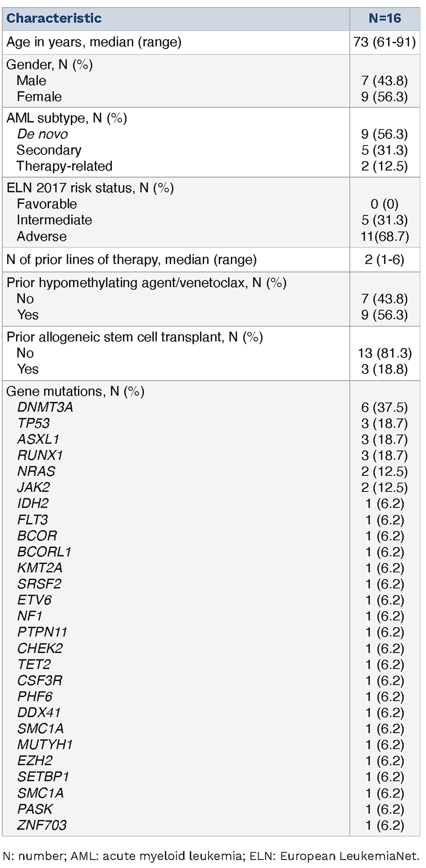The width and height of the screenshot is (426, 868).
Task: Click the N=16 column header
Action: [x=384, y=18]
